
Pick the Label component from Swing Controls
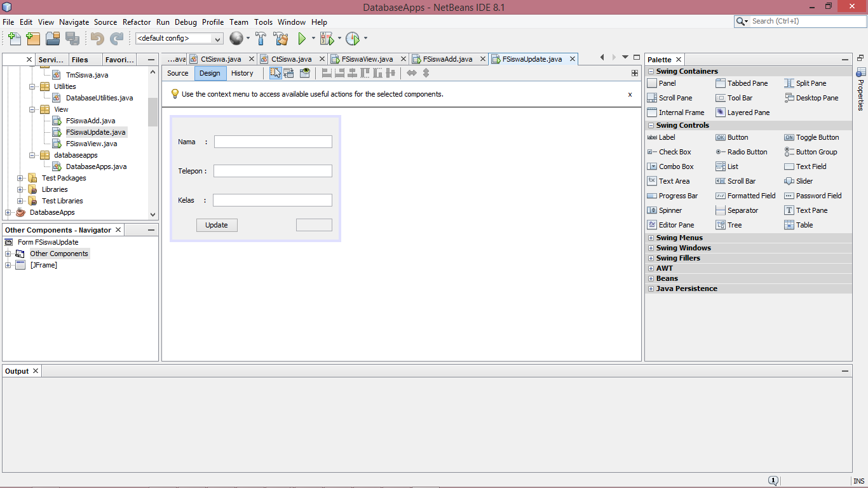tap(661, 137)
